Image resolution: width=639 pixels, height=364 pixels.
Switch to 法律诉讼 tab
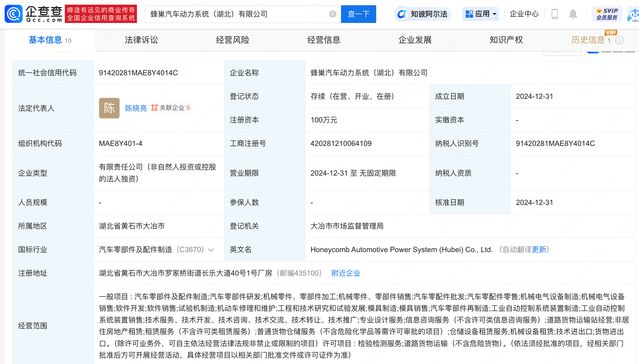[x=141, y=40]
